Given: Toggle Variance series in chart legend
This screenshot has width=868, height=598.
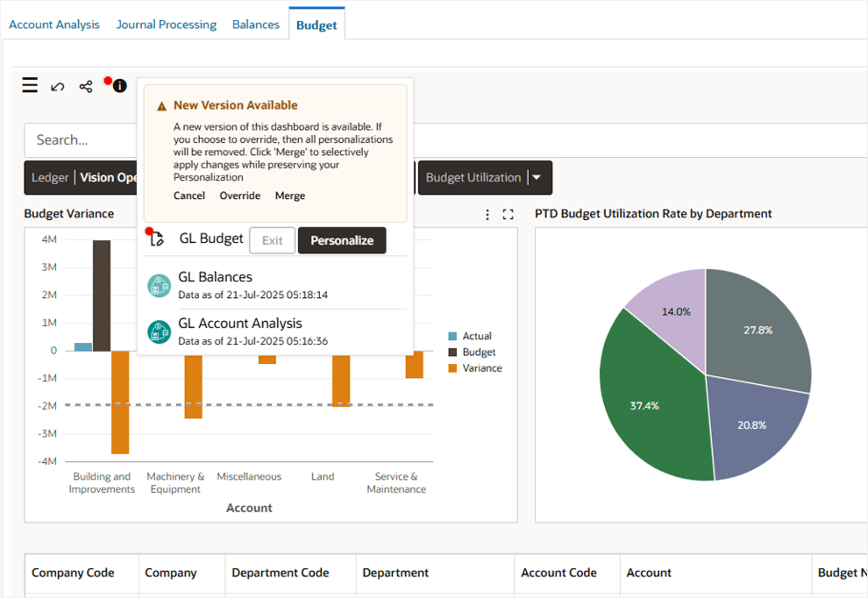Looking at the screenshot, I should tap(474, 368).
